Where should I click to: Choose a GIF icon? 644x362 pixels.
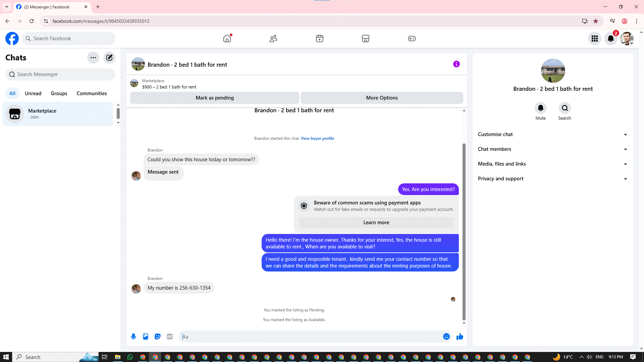click(170, 337)
